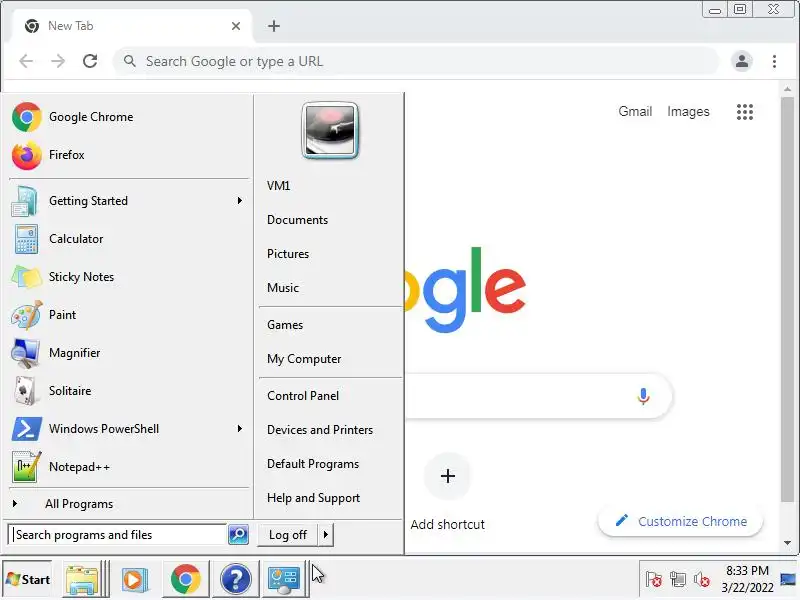Click the user account picture

pos(330,131)
